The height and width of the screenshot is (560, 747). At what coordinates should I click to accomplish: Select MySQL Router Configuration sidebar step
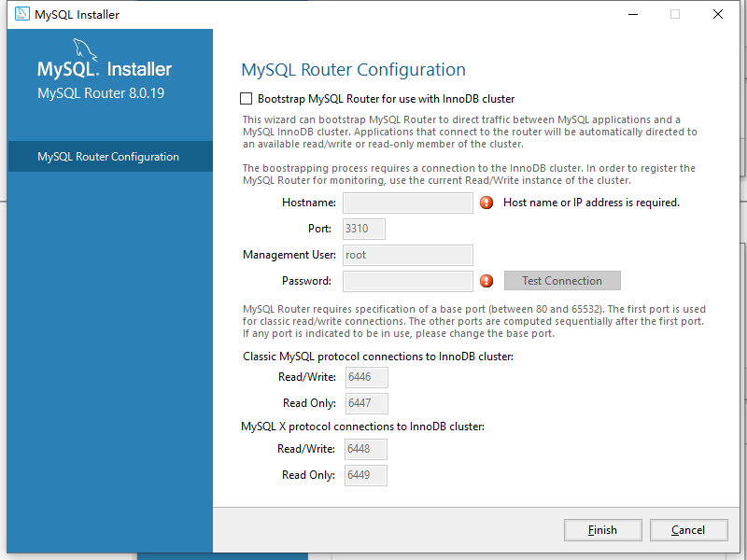pyautogui.click(x=110, y=157)
